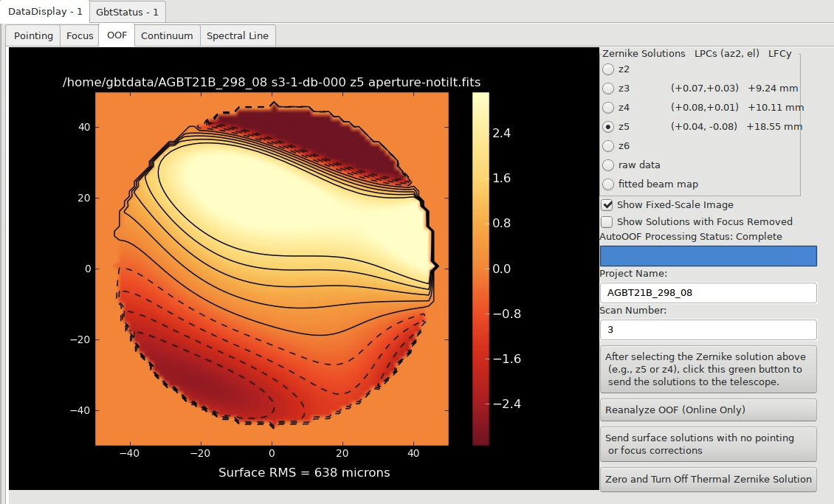The width and height of the screenshot is (834, 504).
Task: Uncheck Show Fixed-Scale Image
Action: click(607, 205)
